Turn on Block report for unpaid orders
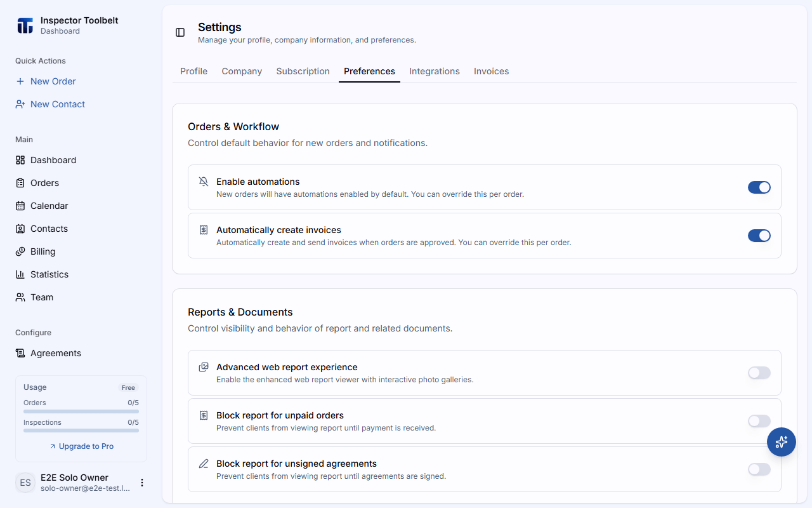Screen dimensions: 812x508 point(759,421)
